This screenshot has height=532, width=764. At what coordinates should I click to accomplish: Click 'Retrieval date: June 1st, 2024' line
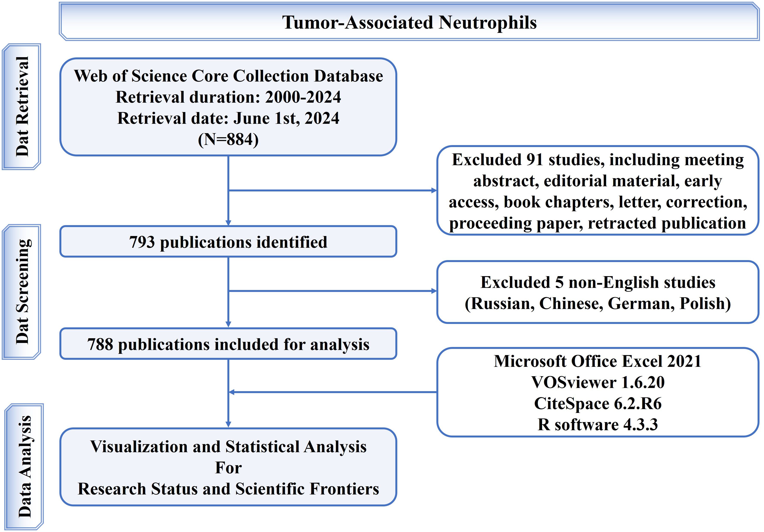228,118
